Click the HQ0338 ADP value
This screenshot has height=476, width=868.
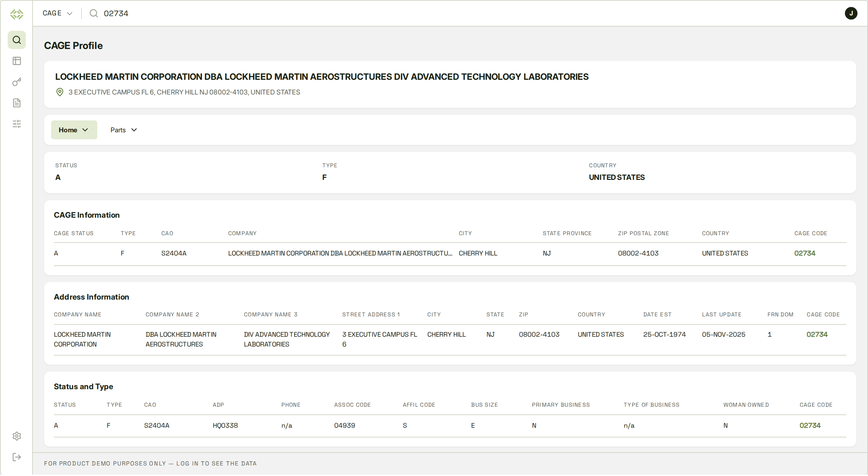click(x=225, y=425)
